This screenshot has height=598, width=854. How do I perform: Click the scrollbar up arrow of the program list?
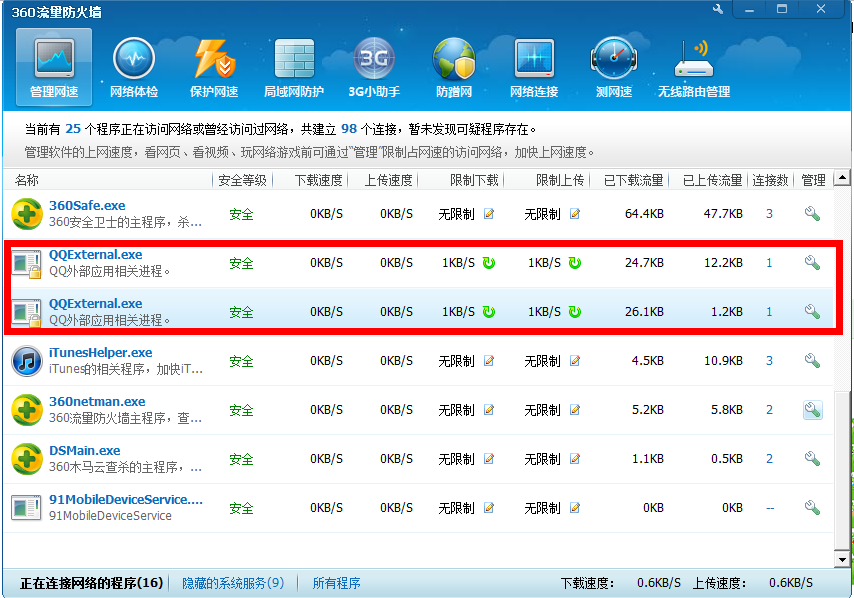(842, 178)
